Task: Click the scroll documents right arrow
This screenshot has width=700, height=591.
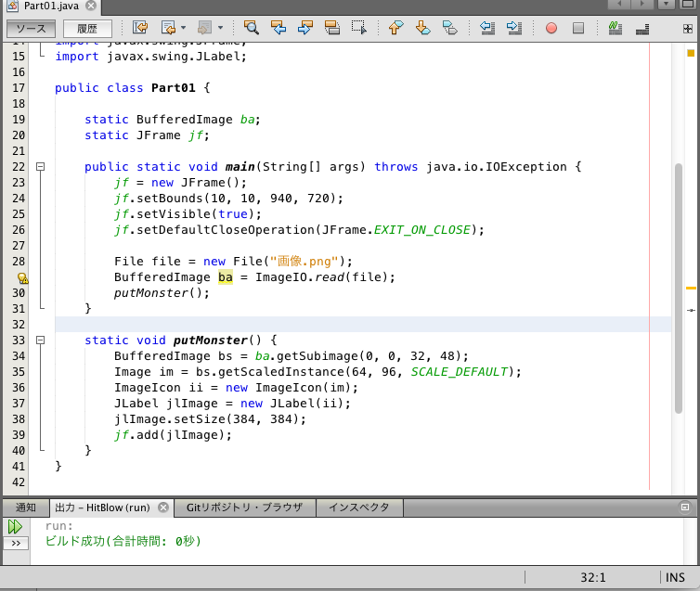Action: (642, 4)
